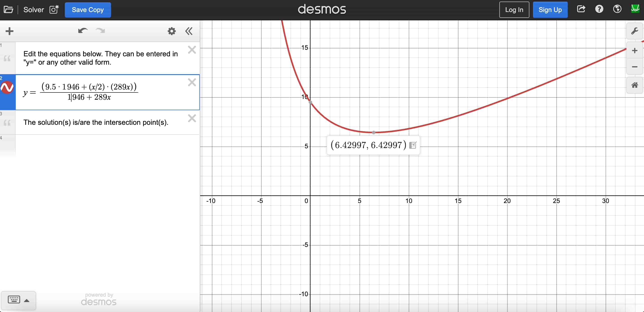This screenshot has width=644, height=312.
Task: Open the graph file folder icon
Action: click(x=8, y=10)
